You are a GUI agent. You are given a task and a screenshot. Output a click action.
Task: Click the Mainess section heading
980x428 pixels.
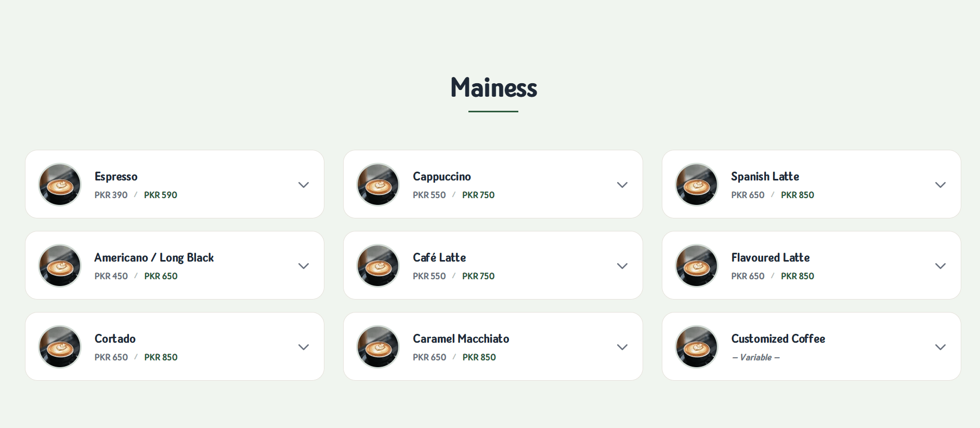(x=493, y=87)
